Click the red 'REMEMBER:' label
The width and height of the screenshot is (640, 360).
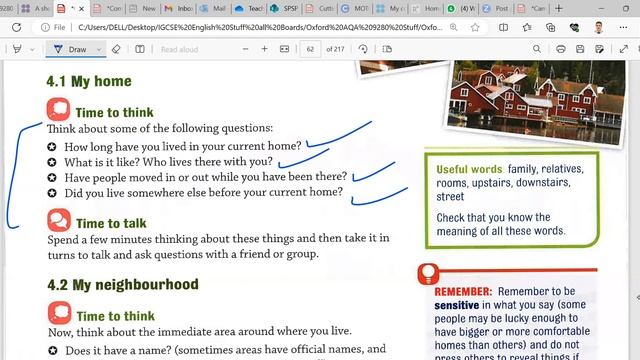(463, 291)
